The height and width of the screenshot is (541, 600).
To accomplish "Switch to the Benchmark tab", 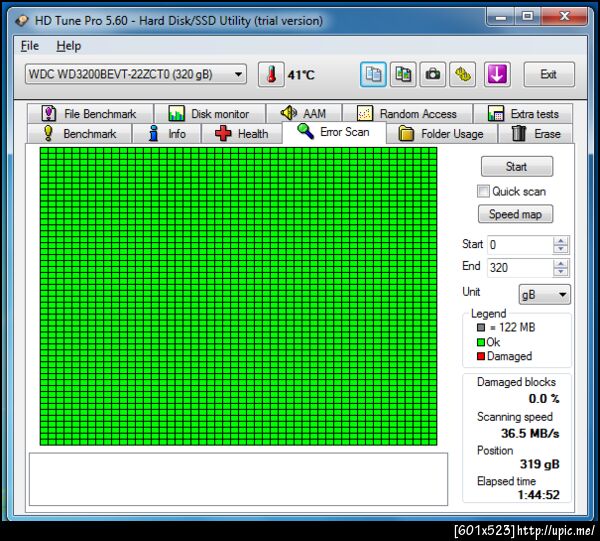I will point(80,134).
